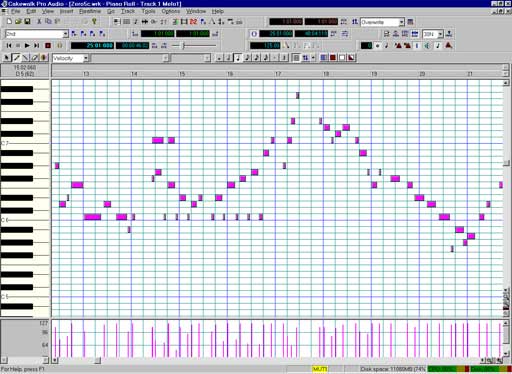Select the highlighted quarter-note duration button
512x374 pixels.
tap(238, 58)
